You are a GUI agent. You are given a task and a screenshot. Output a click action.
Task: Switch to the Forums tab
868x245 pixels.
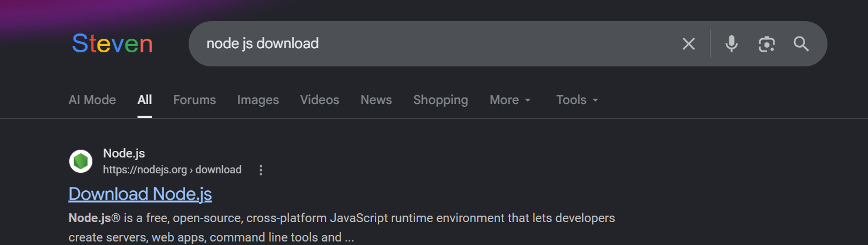tap(195, 100)
